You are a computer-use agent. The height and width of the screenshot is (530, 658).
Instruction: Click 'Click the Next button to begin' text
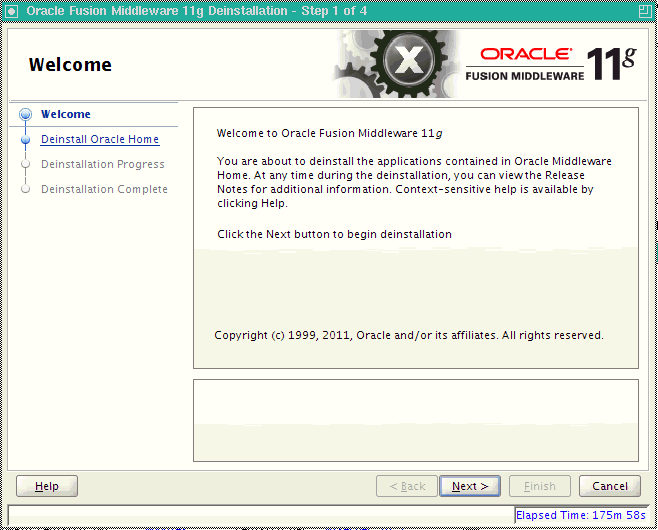click(334, 234)
